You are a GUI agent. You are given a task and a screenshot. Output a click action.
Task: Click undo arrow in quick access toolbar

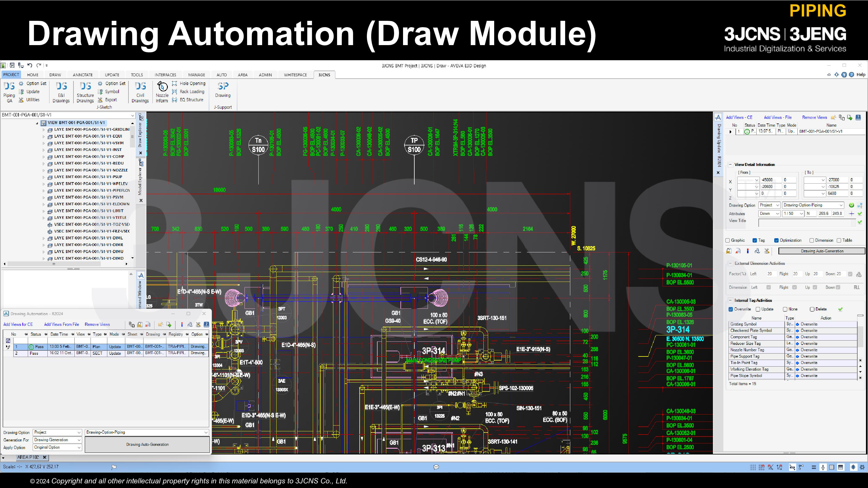(x=30, y=65)
